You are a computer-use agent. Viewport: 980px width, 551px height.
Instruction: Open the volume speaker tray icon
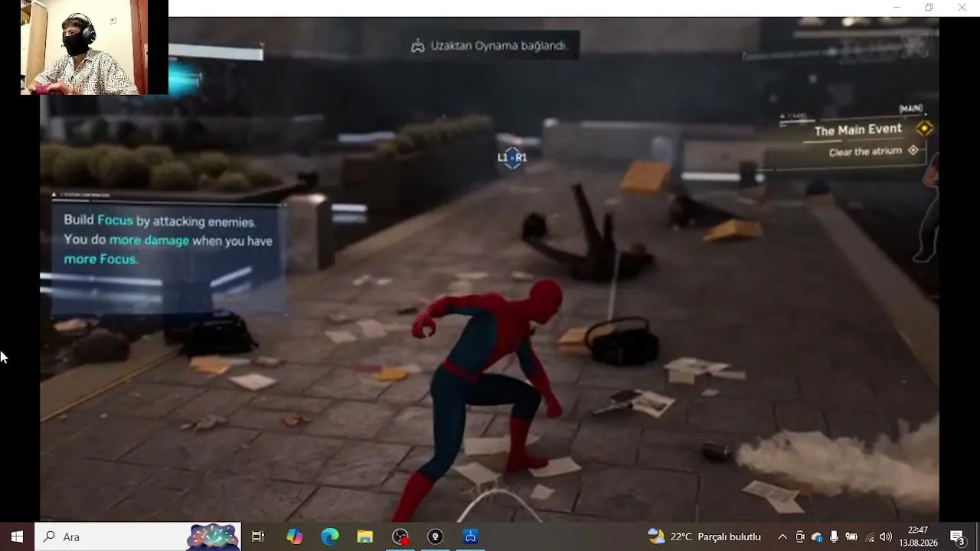click(x=887, y=536)
